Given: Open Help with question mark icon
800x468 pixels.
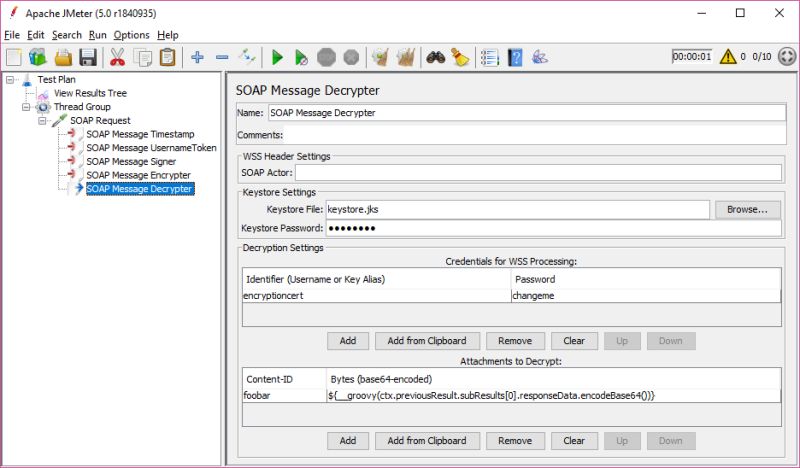Looking at the screenshot, I should (515, 57).
